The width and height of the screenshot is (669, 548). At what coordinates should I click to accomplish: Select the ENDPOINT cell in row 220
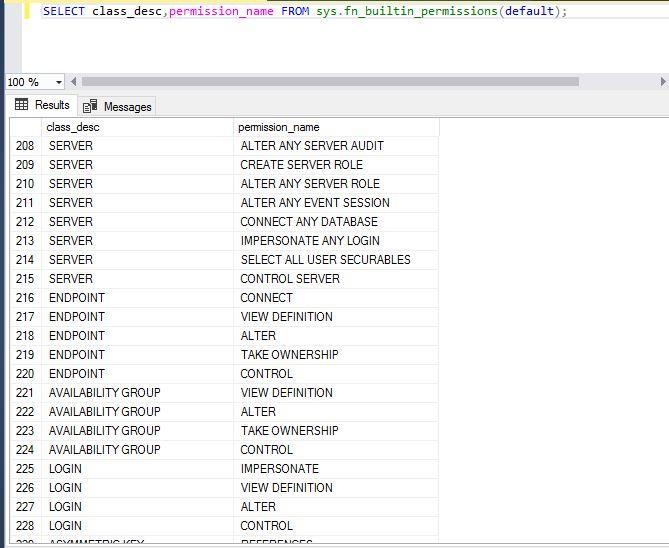coord(137,374)
